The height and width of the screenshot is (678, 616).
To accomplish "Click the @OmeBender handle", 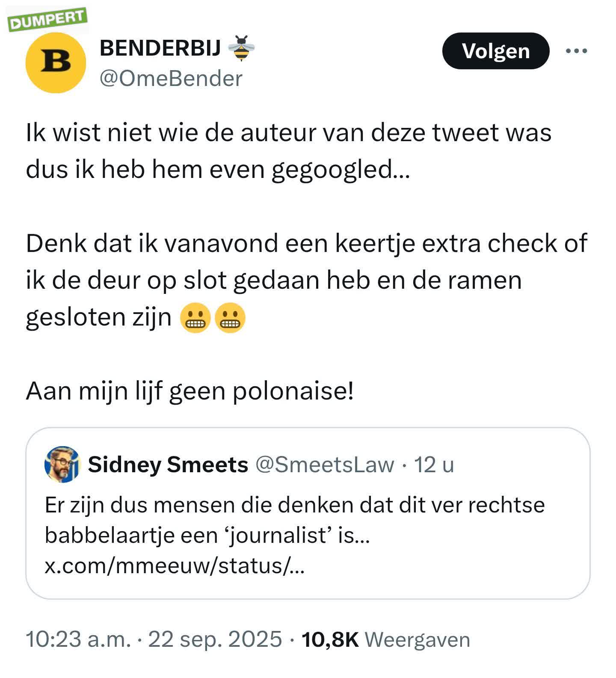I will [x=171, y=79].
